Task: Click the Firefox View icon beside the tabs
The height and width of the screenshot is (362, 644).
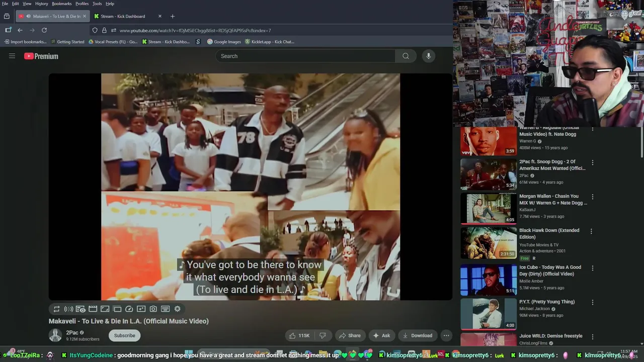Action: point(7,16)
